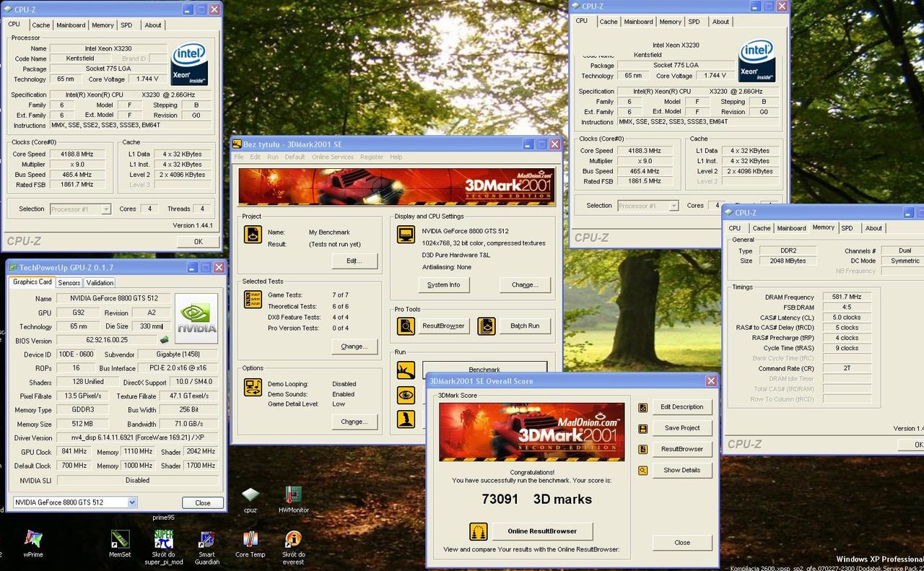Screen dimensions: 924x571
Task: Click Change... under Options
Action: click(x=354, y=422)
